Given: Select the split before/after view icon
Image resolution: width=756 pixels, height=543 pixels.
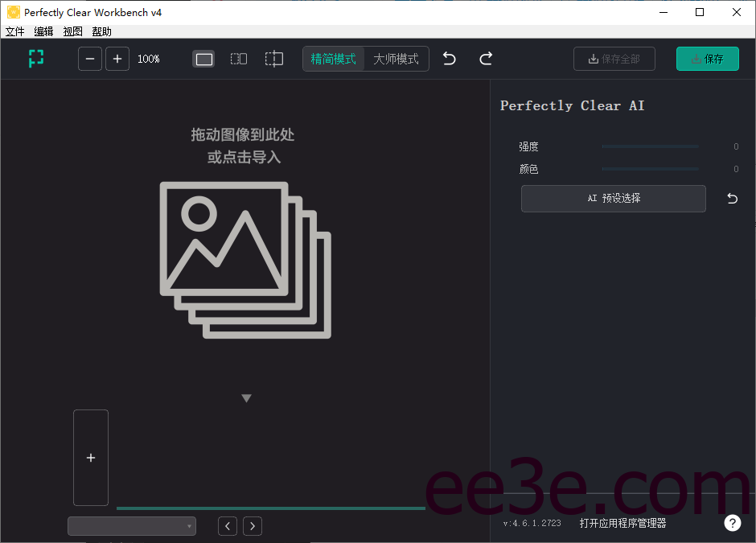Looking at the screenshot, I should tap(273, 58).
